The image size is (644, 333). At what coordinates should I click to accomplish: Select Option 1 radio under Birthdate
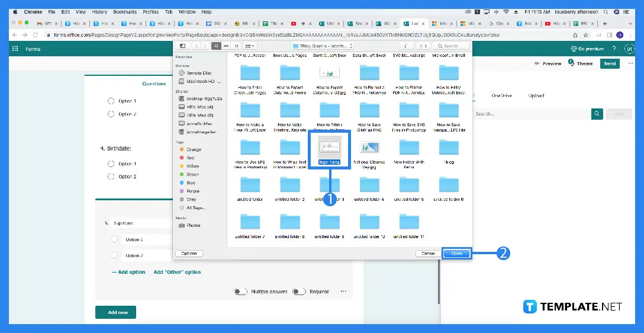tap(111, 164)
